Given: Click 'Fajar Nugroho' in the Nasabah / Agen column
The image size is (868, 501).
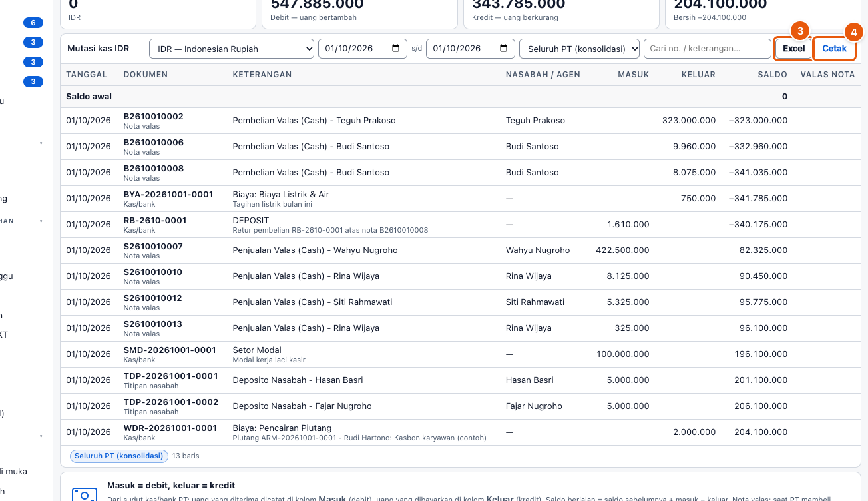Looking at the screenshot, I should 534,406.
